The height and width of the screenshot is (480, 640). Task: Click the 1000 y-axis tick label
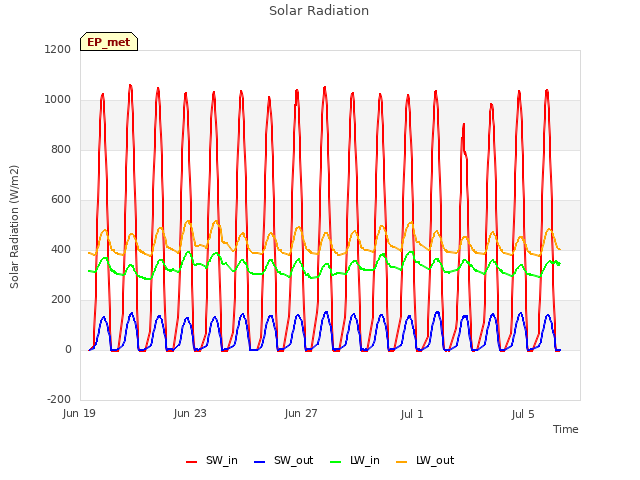[x=58, y=100]
